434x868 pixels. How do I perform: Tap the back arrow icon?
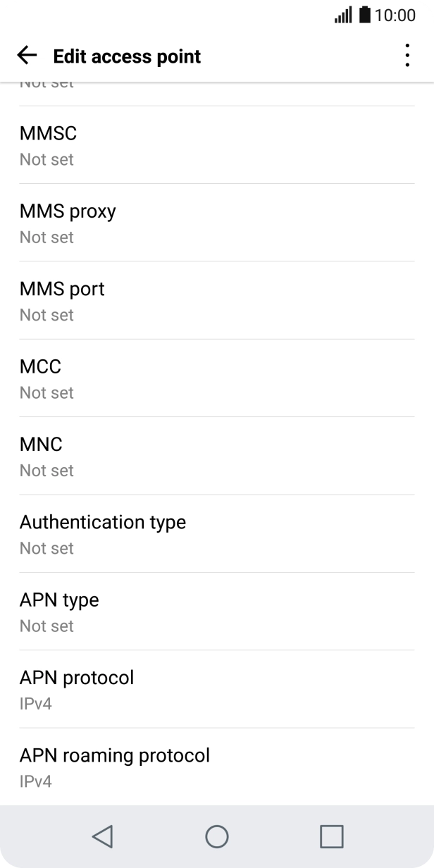(27, 56)
